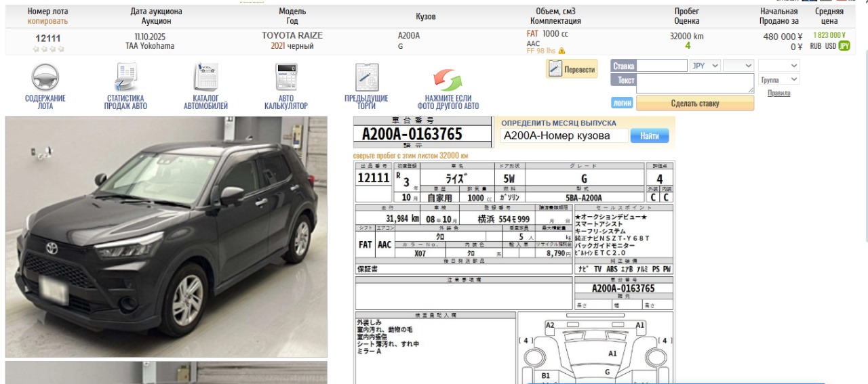Click the FAT 1000 cc engine text
The image size is (868, 384).
(x=547, y=33)
